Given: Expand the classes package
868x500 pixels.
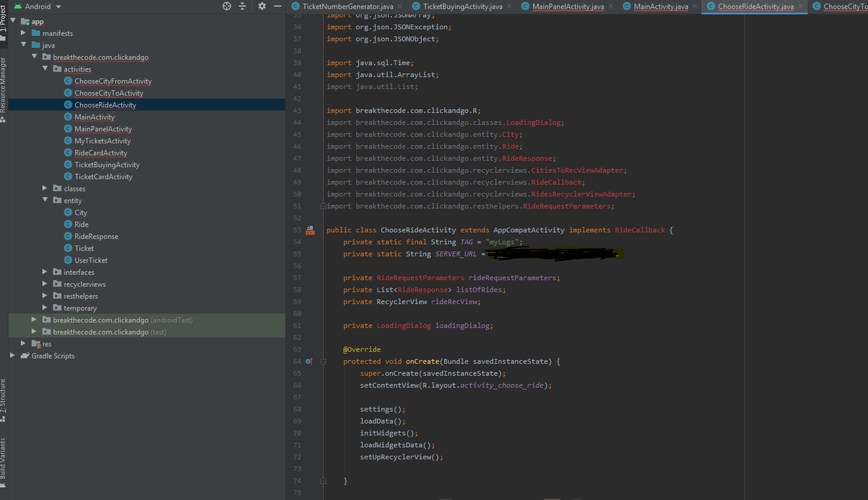Looking at the screenshot, I should pos(45,189).
